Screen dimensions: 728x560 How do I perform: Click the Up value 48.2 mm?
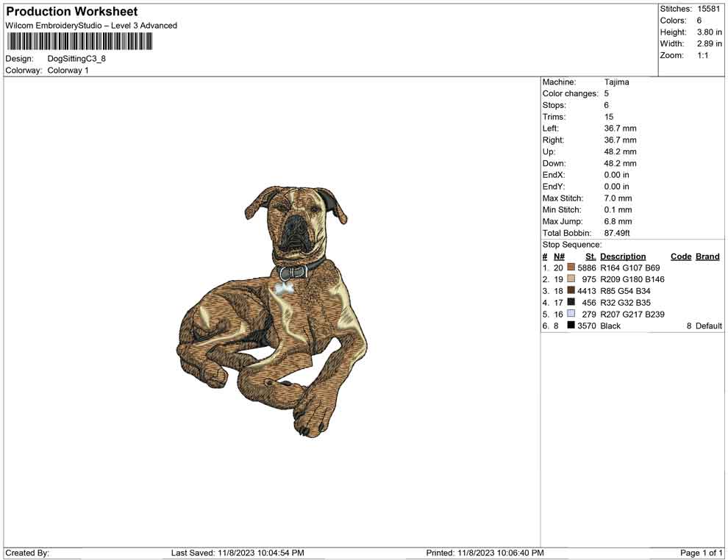621,151
